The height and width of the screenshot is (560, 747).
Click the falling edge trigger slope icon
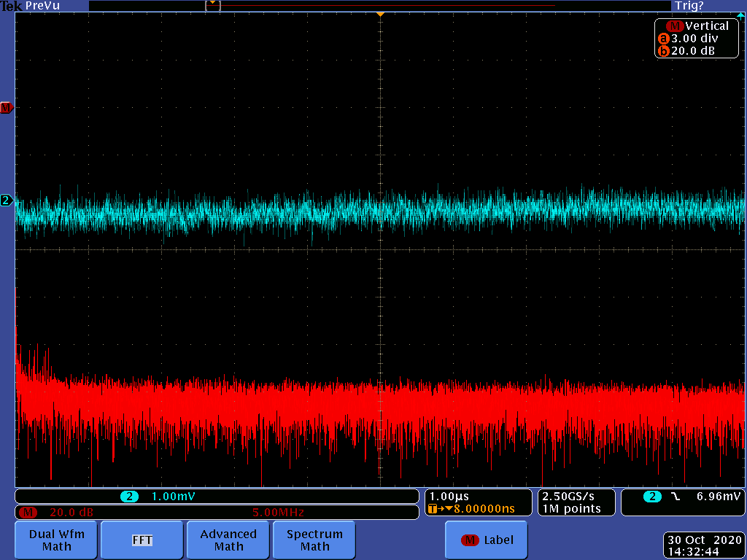coord(676,497)
